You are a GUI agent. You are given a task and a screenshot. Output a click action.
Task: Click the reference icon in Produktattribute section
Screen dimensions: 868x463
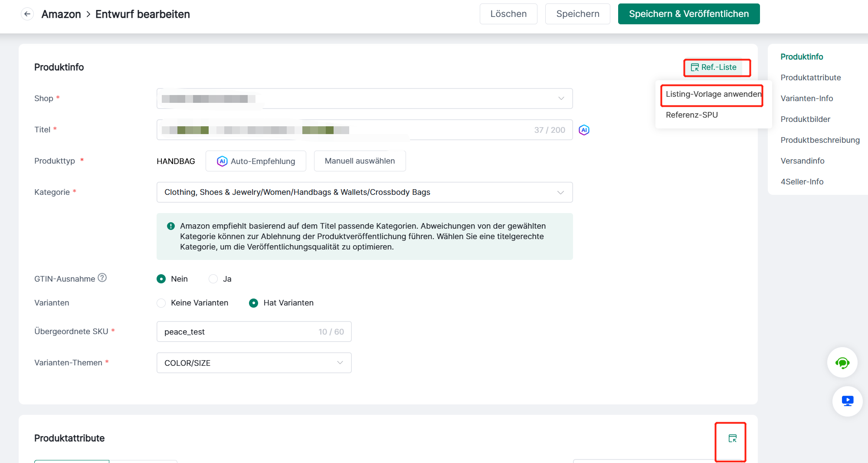(x=732, y=439)
